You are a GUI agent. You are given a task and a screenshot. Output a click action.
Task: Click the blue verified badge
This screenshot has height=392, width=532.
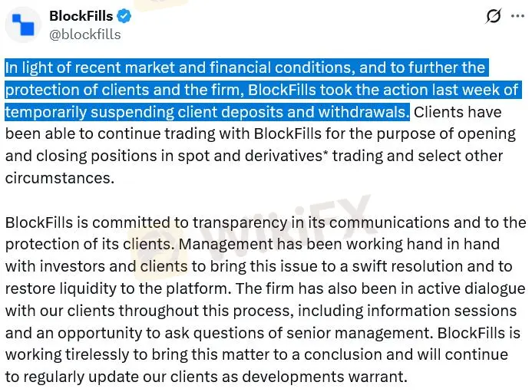click(x=124, y=15)
